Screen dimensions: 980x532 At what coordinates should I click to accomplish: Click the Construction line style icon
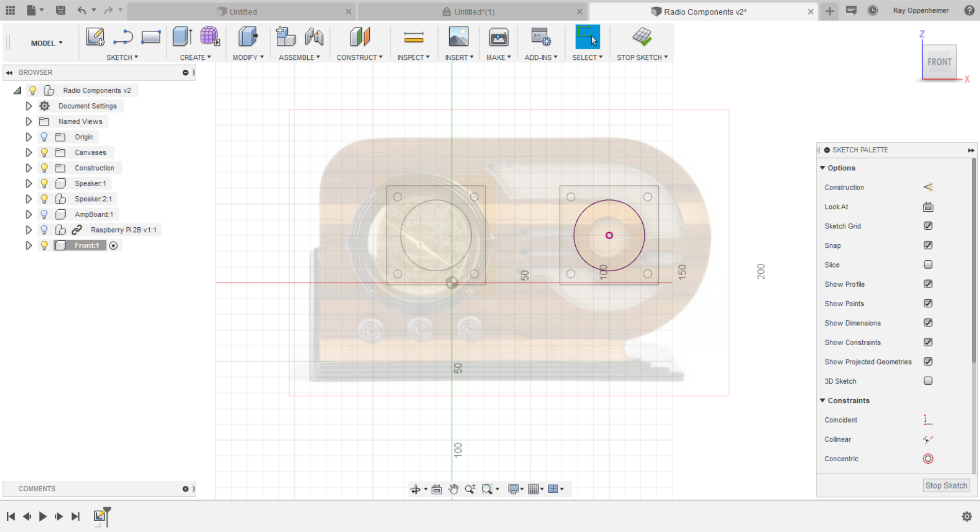(928, 187)
